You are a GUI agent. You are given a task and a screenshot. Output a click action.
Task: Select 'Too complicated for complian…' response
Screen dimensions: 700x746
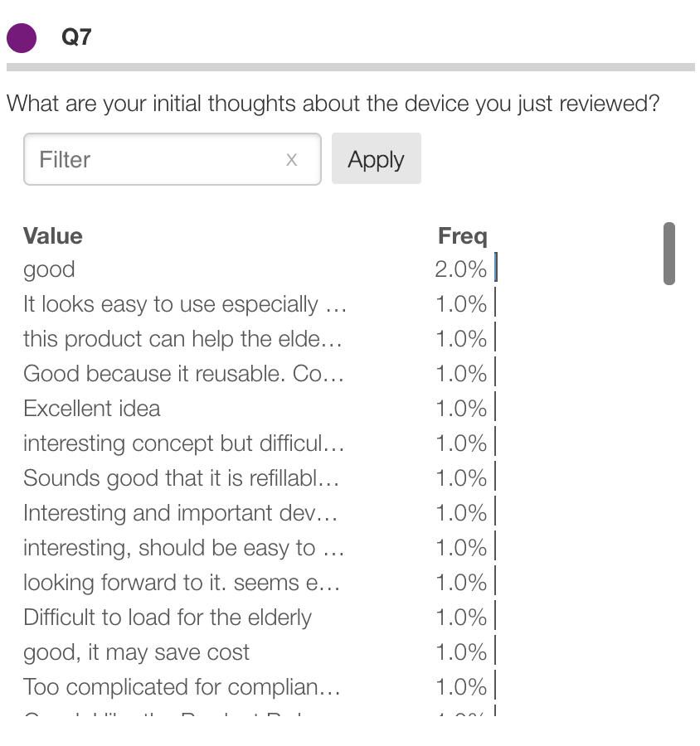pyautogui.click(x=182, y=687)
